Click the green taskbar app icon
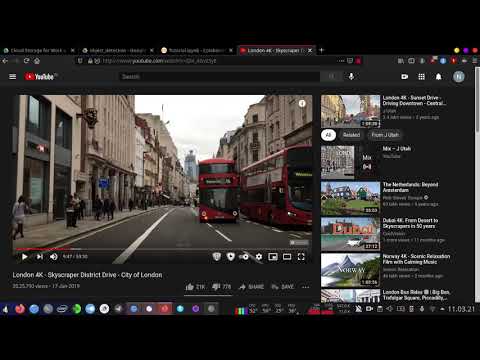The width and height of the screenshot is (480, 360). pos(76,309)
